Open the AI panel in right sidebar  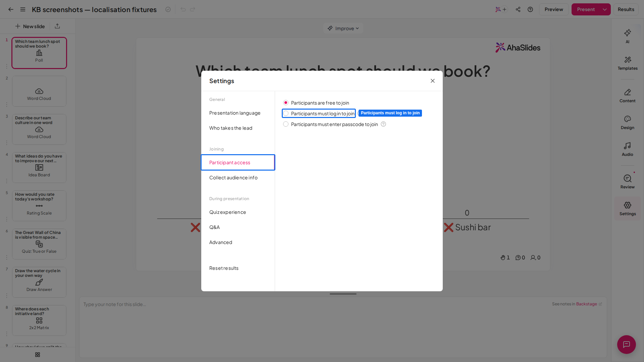coord(628,36)
